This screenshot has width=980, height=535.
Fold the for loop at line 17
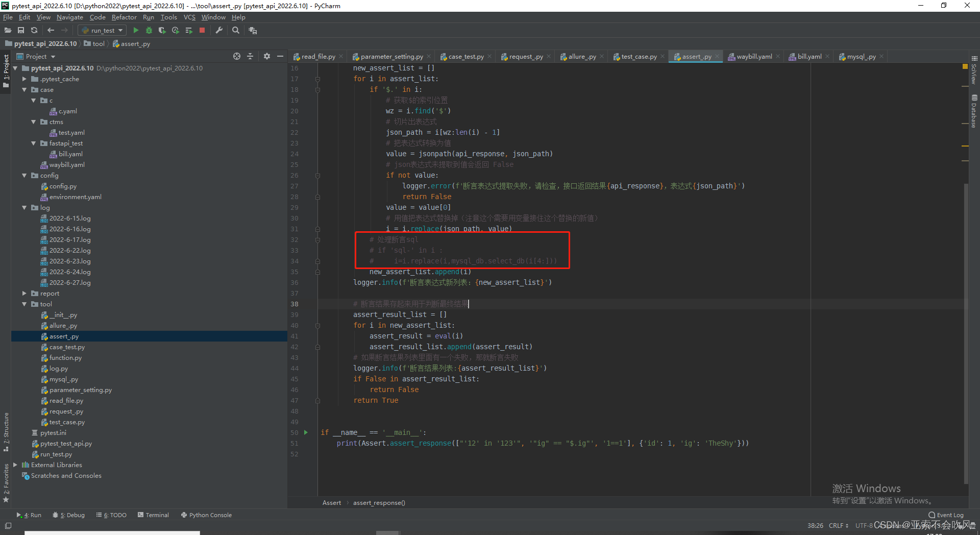317,79
